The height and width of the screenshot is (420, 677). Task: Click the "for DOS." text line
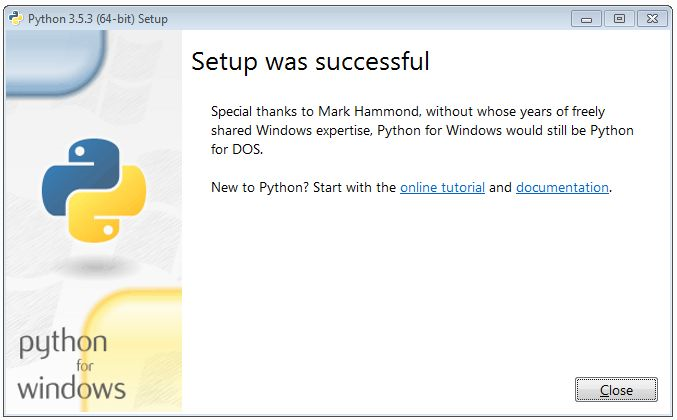[x=237, y=149]
